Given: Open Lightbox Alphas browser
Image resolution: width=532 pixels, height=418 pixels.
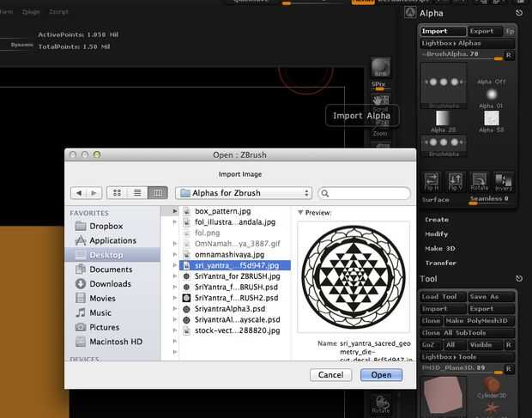Looking at the screenshot, I should click(x=468, y=44).
